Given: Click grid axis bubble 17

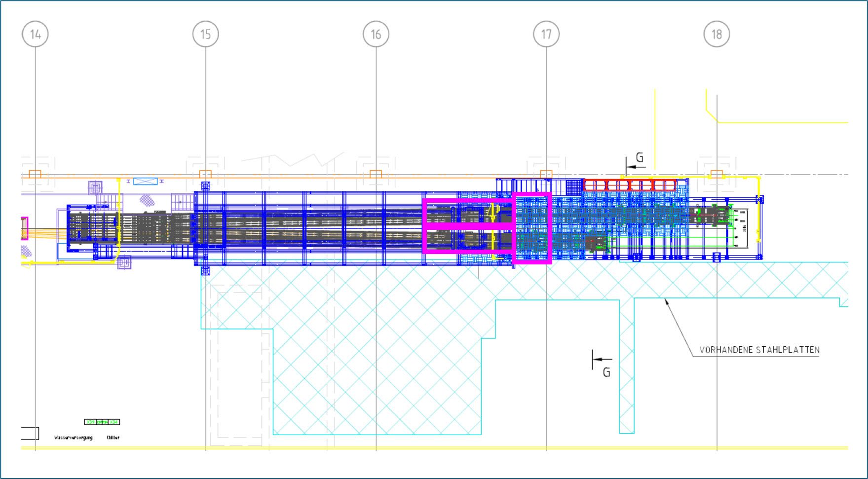Looking at the screenshot, I should point(546,34).
